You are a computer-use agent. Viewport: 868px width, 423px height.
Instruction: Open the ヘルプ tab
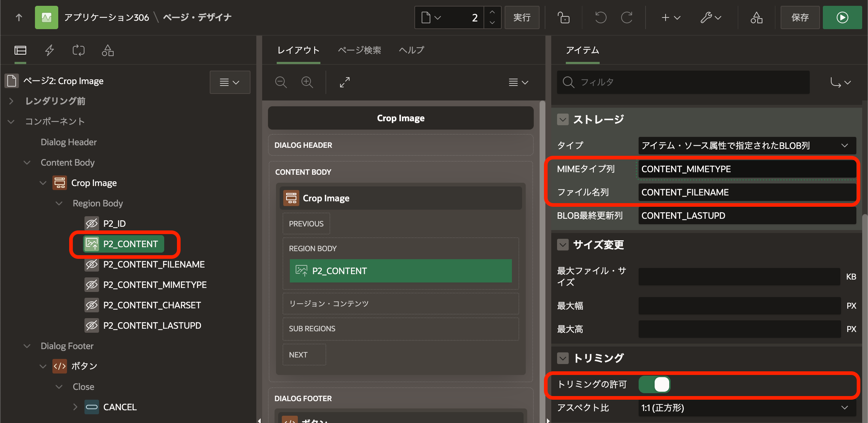pyautogui.click(x=411, y=50)
